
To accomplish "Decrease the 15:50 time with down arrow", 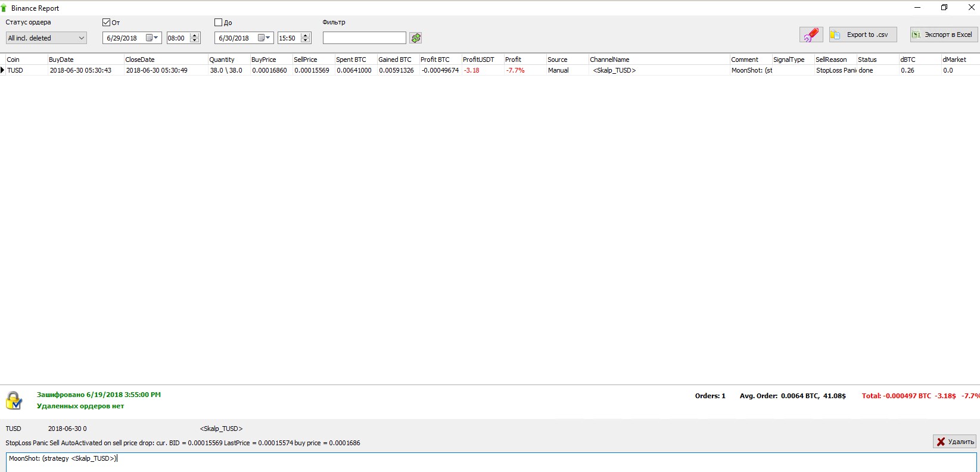I will (306, 40).
